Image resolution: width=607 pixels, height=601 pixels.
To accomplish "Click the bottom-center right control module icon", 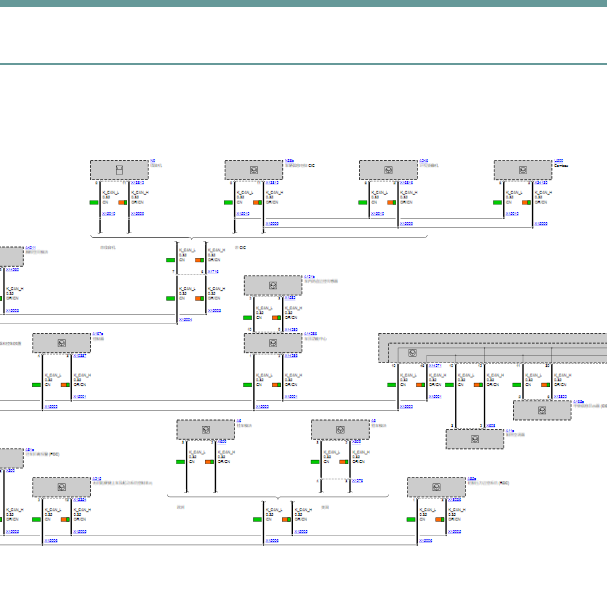I will coord(340,430).
